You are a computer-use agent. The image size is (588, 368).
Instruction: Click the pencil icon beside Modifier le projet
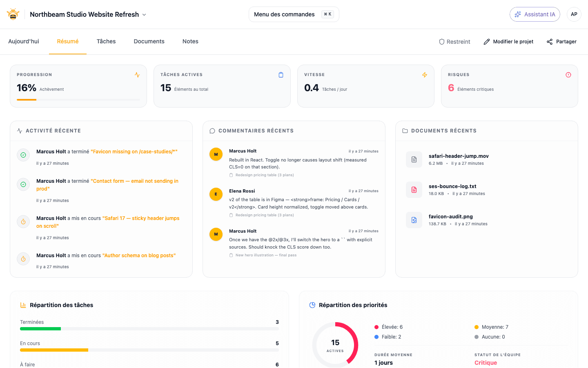click(x=486, y=41)
